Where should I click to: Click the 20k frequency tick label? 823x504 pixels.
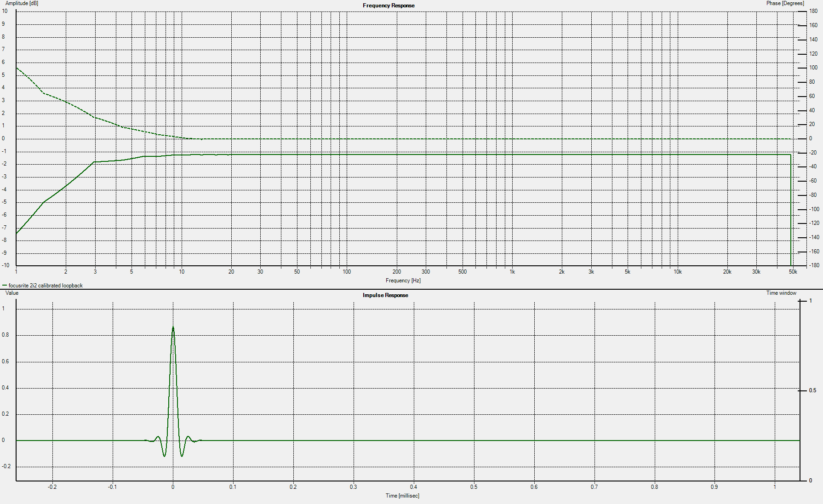[727, 272]
